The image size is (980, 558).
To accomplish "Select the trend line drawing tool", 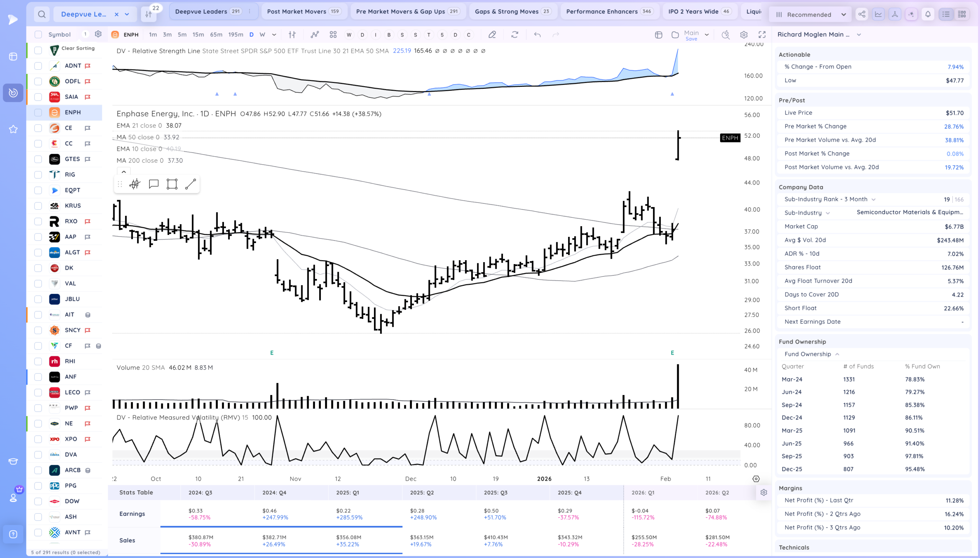I will tap(191, 184).
